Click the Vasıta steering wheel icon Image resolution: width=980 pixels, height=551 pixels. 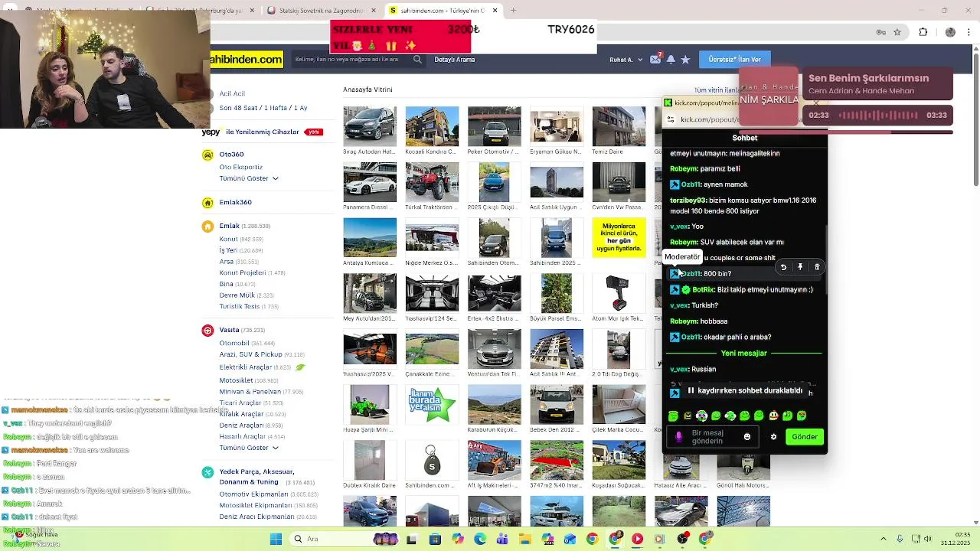pyautogui.click(x=207, y=331)
